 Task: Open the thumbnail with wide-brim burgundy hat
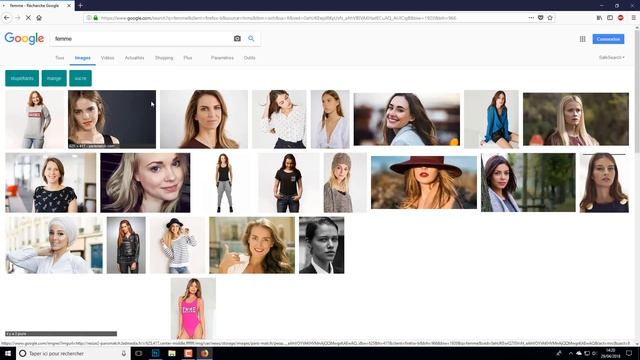424,182
